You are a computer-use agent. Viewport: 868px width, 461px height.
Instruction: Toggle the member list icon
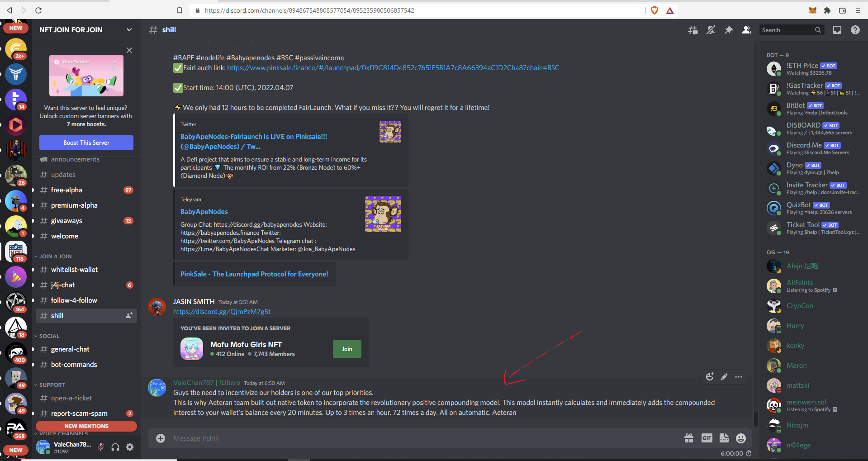[x=747, y=30]
